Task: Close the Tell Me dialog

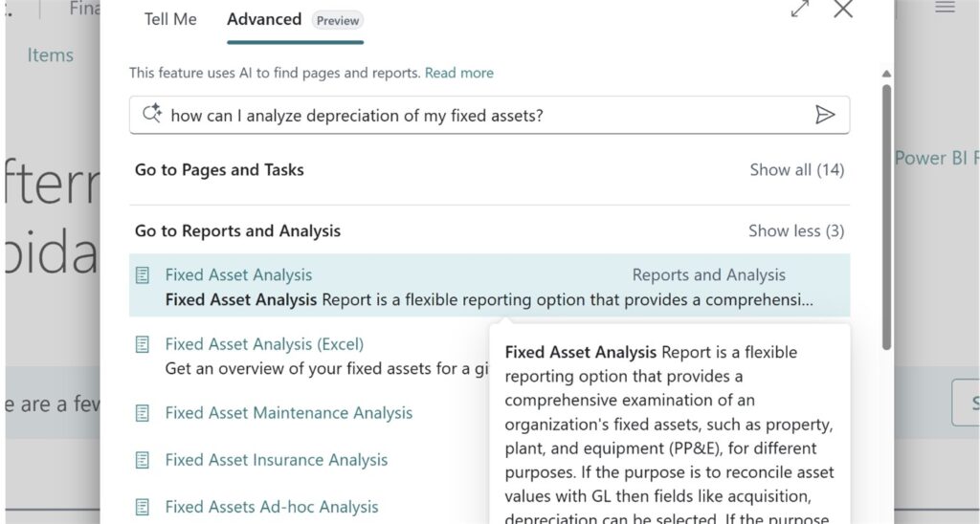Action: click(x=842, y=9)
